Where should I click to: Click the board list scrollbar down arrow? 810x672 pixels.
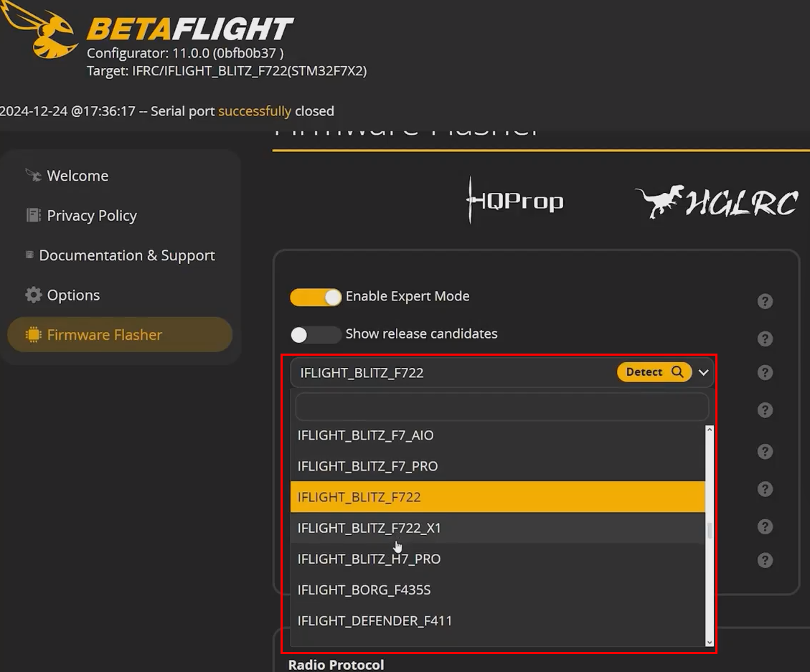pos(710,642)
